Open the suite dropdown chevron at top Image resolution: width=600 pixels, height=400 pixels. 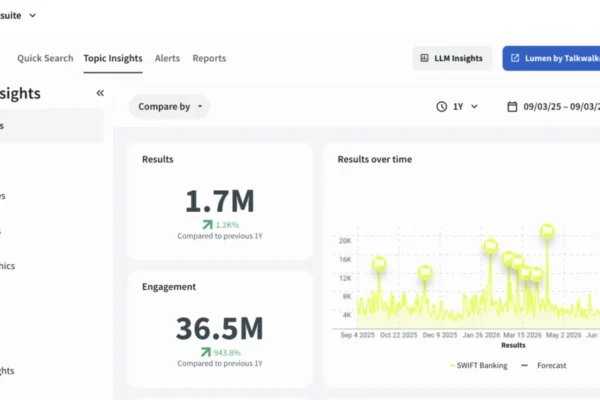pyautogui.click(x=33, y=16)
